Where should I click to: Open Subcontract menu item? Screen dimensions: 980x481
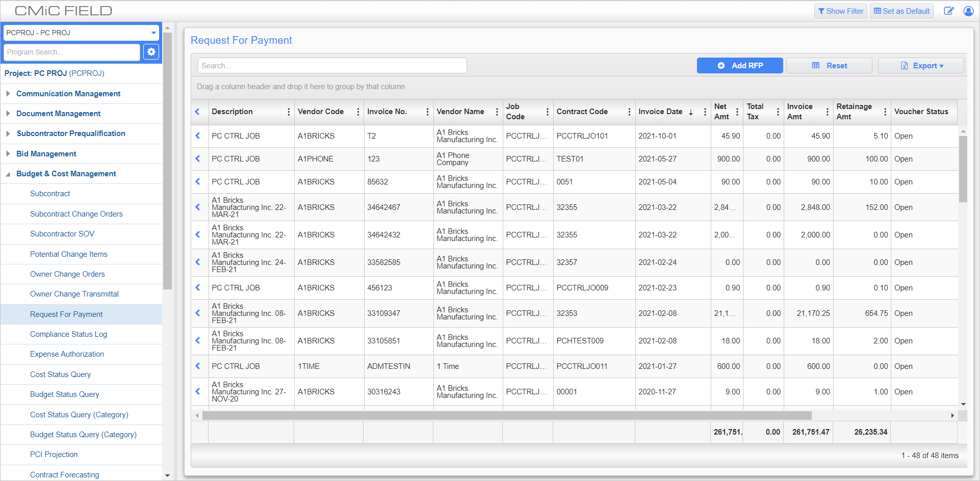tap(50, 194)
